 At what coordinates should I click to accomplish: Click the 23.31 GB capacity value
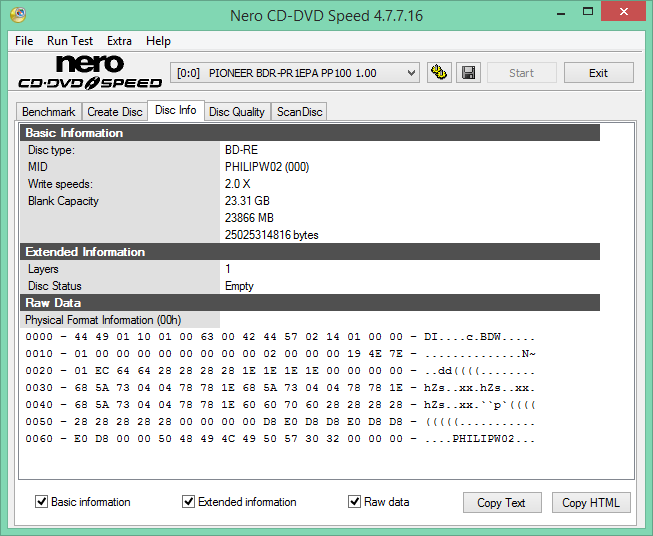pos(247,201)
